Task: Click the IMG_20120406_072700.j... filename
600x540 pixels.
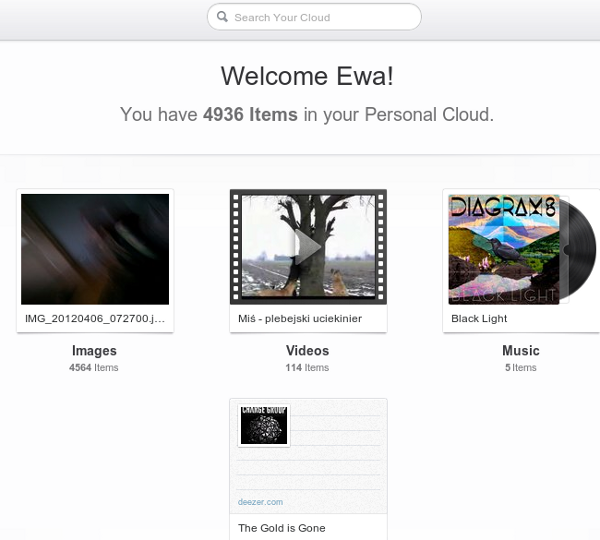Action: pyautogui.click(x=95, y=318)
